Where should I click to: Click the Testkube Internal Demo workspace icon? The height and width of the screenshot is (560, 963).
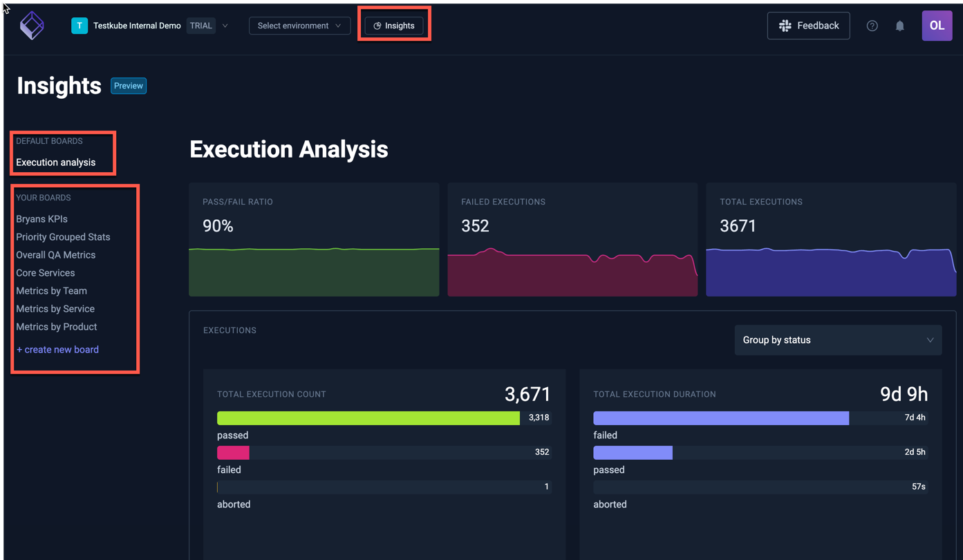tap(79, 26)
